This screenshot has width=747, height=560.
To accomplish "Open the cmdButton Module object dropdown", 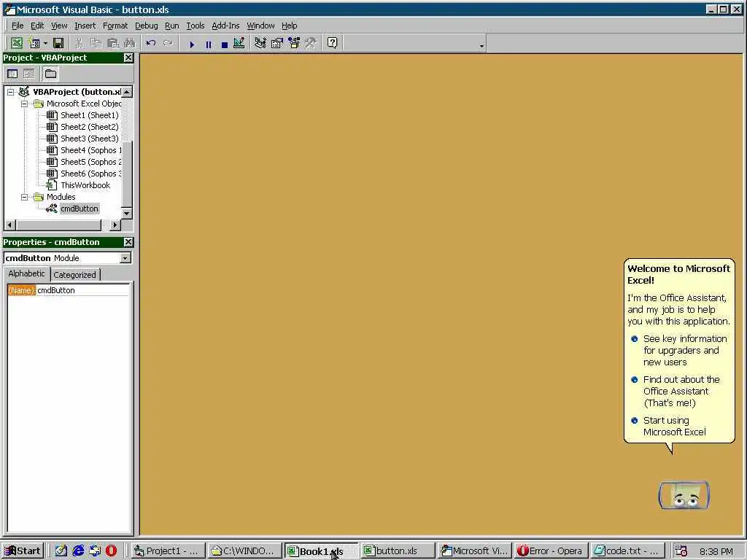I will point(125,258).
